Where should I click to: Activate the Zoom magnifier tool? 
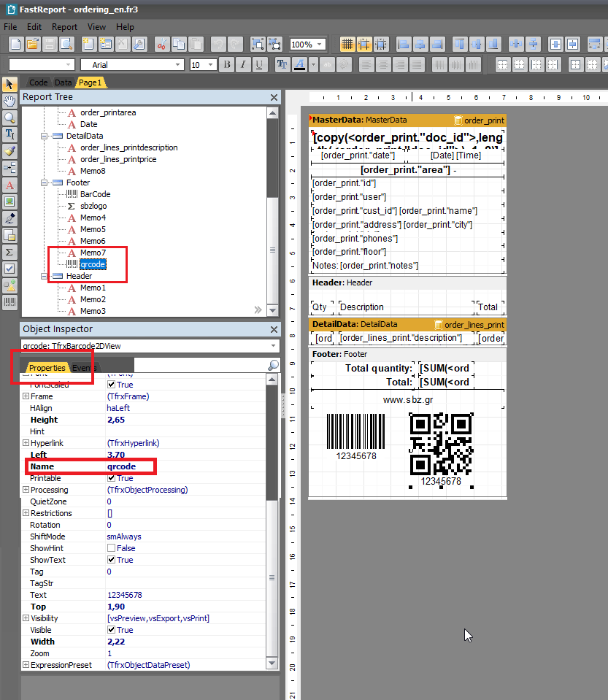click(9, 118)
